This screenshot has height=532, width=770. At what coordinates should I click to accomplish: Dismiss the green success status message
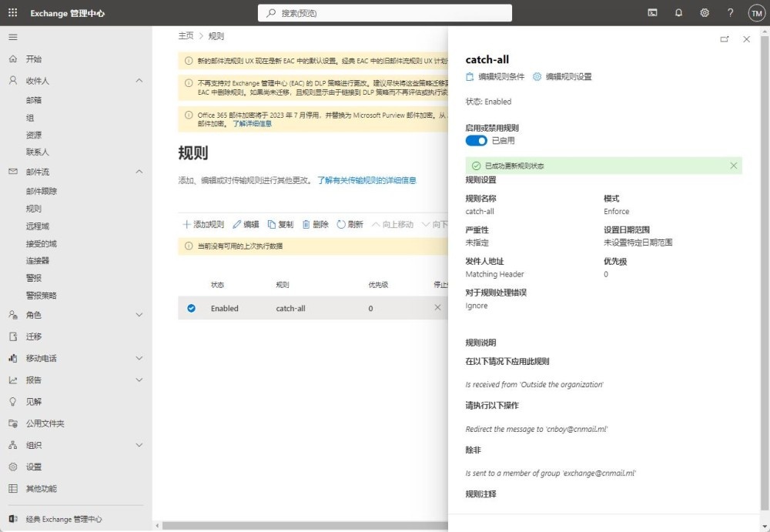pyautogui.click(x=733, y=166)
